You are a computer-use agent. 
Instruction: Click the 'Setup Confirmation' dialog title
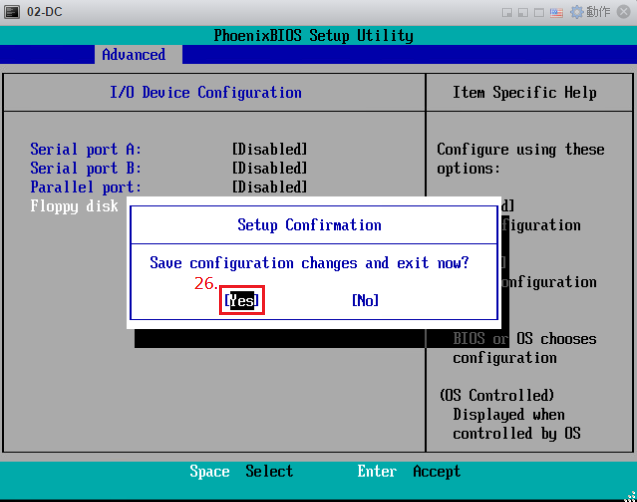[x=309, y=225]
